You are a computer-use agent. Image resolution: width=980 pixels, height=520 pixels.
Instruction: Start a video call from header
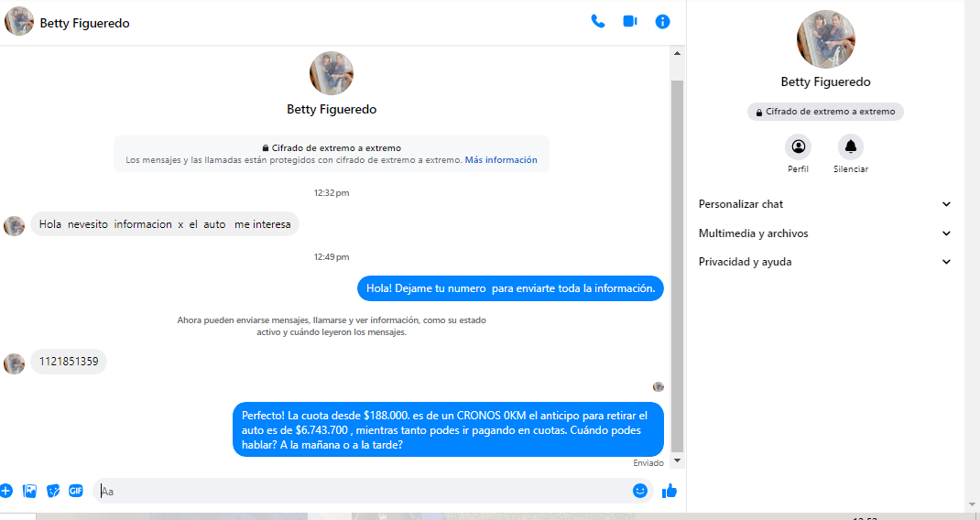630,21
